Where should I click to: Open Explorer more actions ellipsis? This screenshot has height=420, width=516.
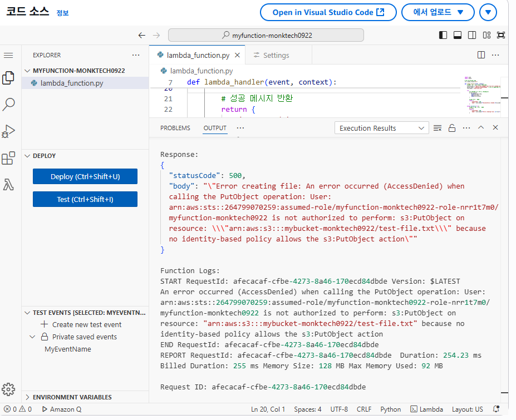tap(136, 55)
